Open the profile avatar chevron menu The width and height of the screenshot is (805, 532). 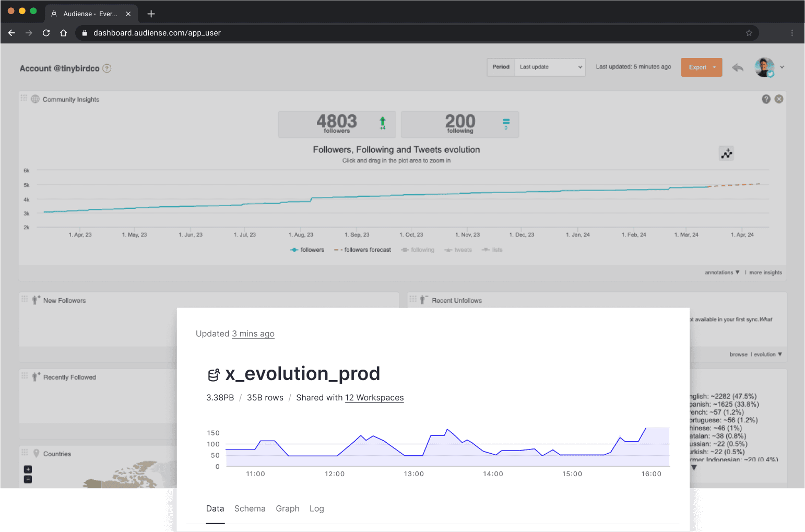(x=782, y=67)
